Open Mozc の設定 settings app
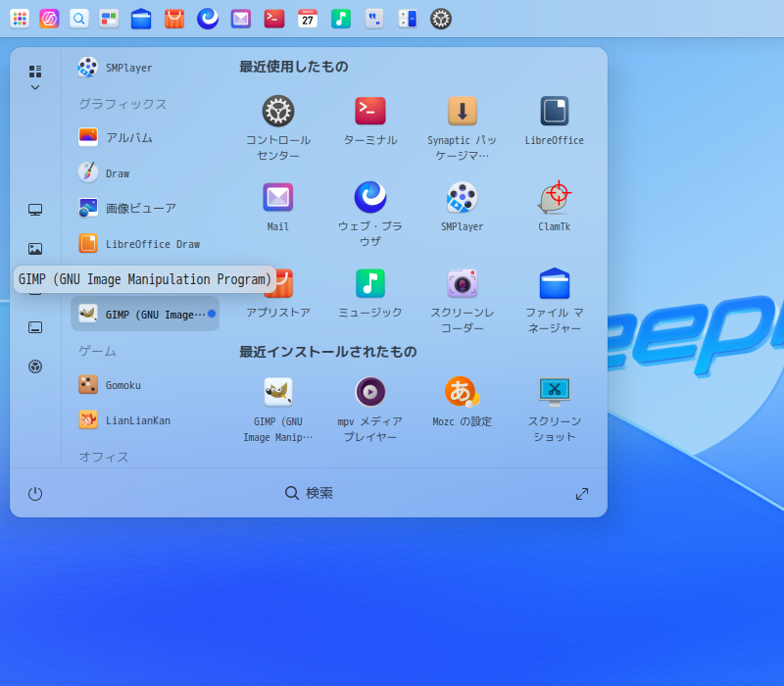The height and width of the screenshot is (686, 784). click(462, 393)
